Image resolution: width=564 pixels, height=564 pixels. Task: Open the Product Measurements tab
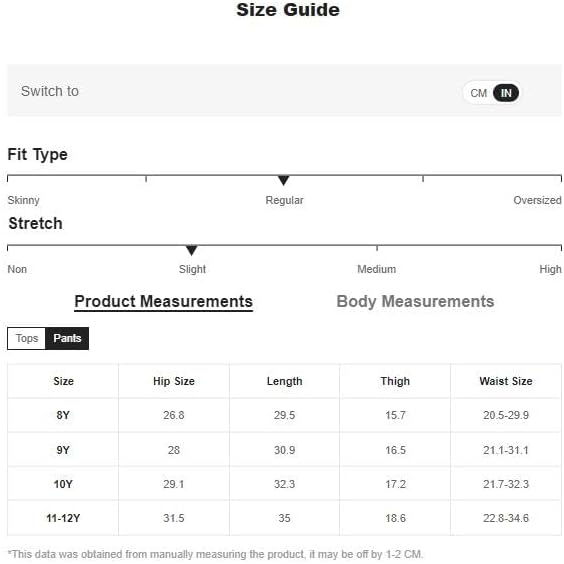click(x=163, y=301)
